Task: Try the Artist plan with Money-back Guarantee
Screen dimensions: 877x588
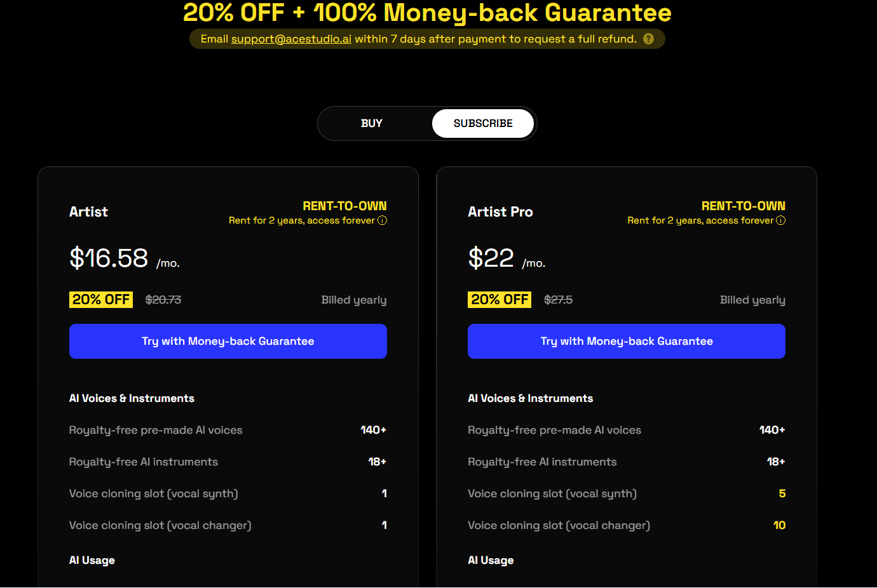Action: tap(228, 341)
